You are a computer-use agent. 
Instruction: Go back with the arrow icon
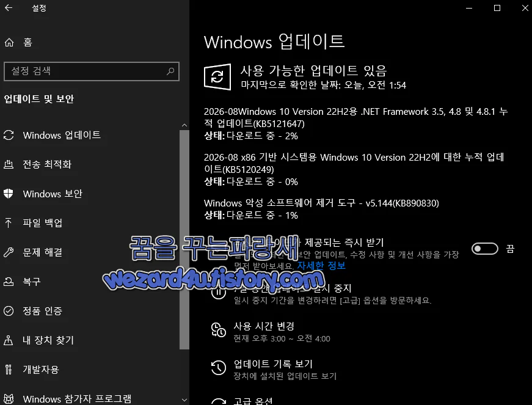pos(9,8)
